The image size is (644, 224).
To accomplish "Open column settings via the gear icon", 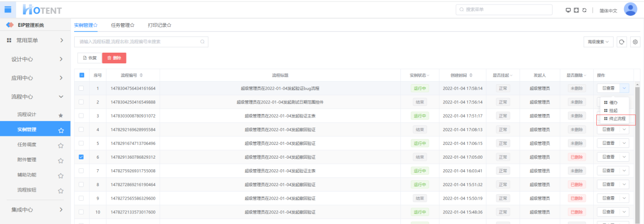I will 634,42.
